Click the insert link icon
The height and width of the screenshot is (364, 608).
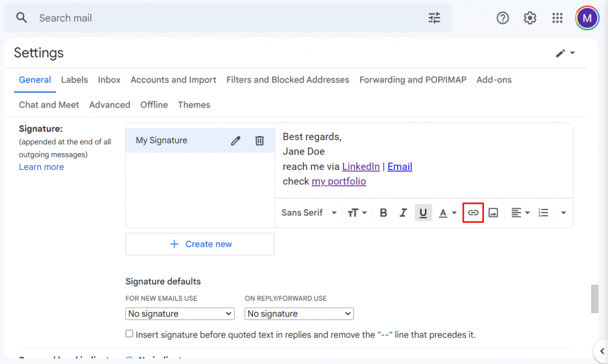[473, 213]
